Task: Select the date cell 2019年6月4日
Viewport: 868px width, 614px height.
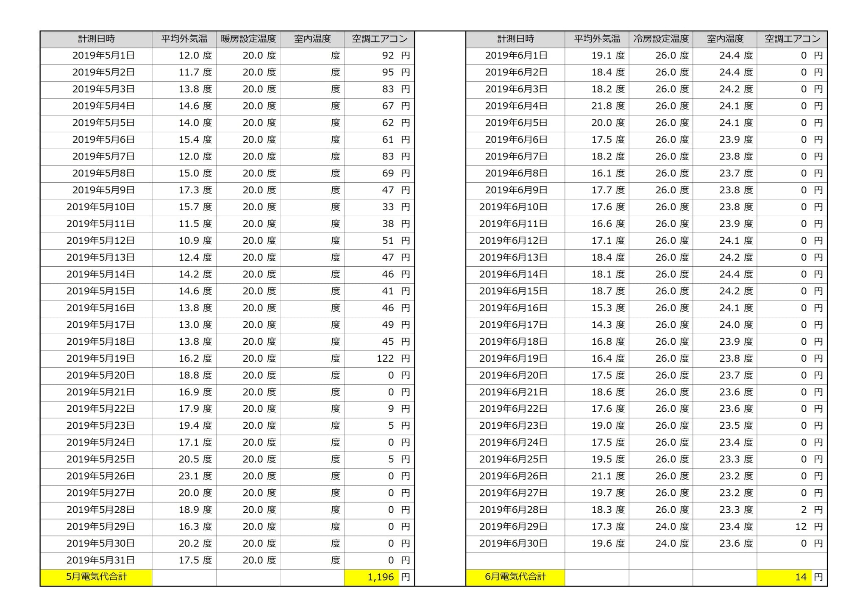Action: tap(515, 106)
